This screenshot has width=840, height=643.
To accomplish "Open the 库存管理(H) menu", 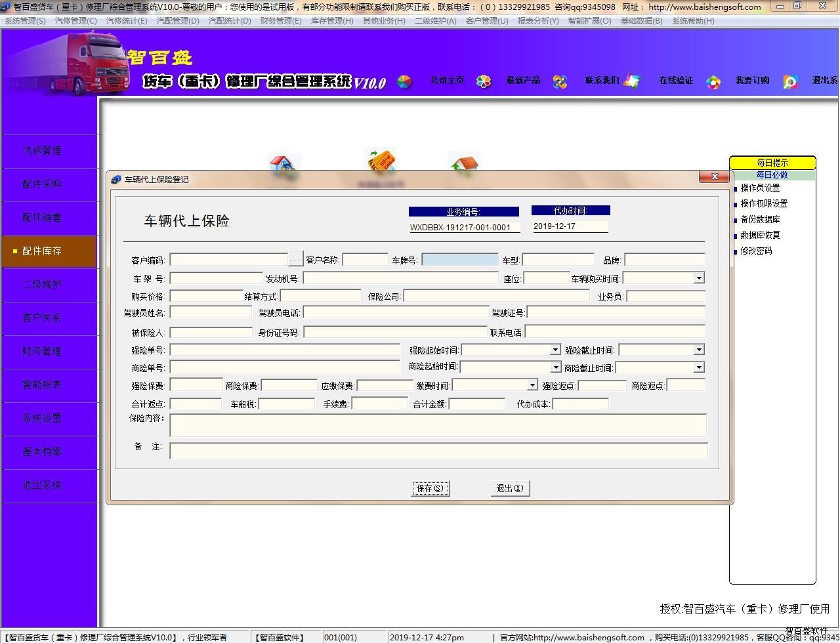I will 332,20.
